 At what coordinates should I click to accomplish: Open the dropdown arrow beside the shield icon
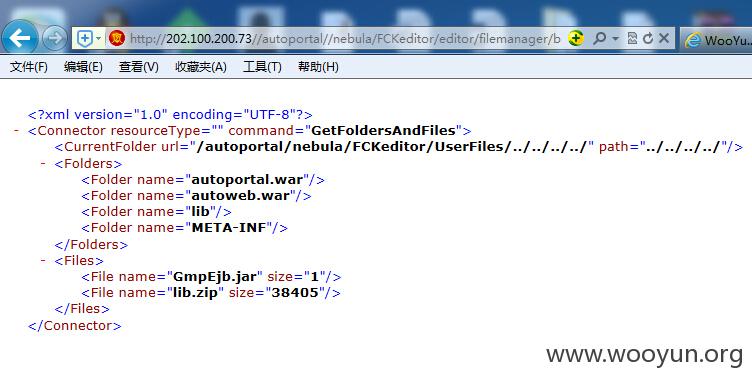point(98,38)
